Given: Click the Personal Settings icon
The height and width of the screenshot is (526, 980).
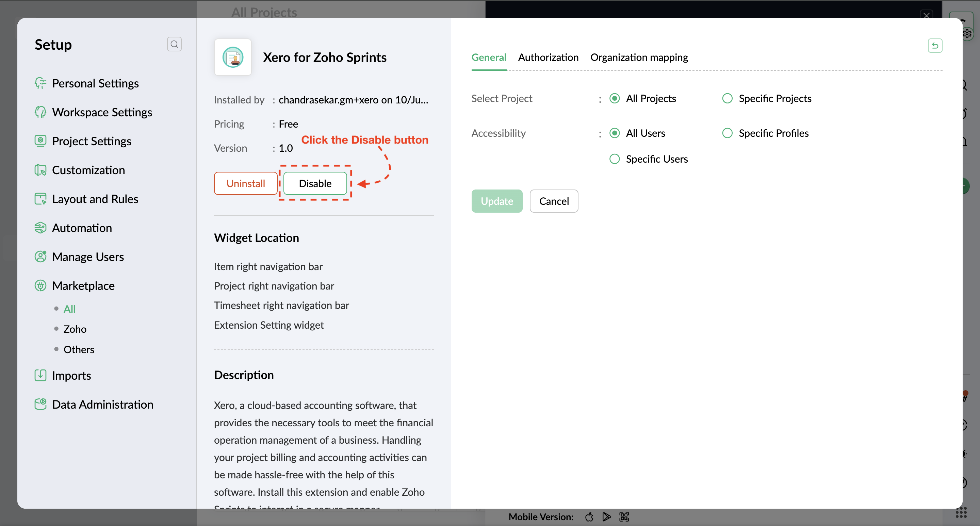Looking at the screenshot, I should point(40,83).
